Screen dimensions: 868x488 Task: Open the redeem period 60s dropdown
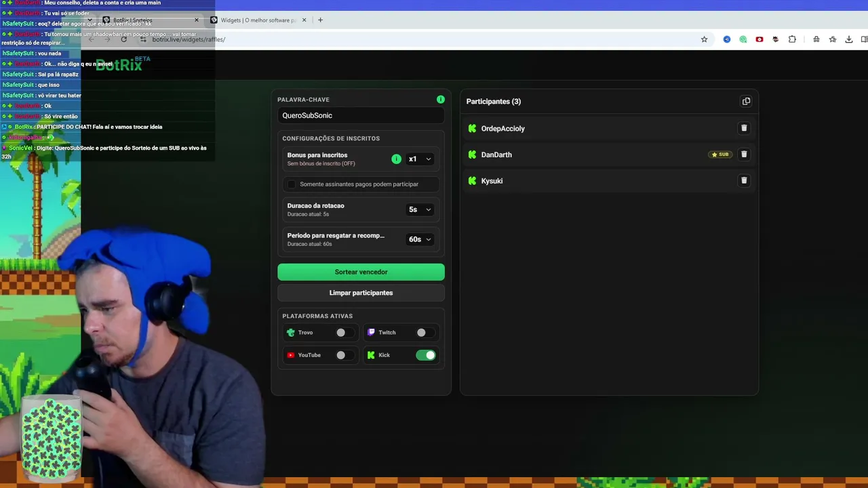coord(420,239)
